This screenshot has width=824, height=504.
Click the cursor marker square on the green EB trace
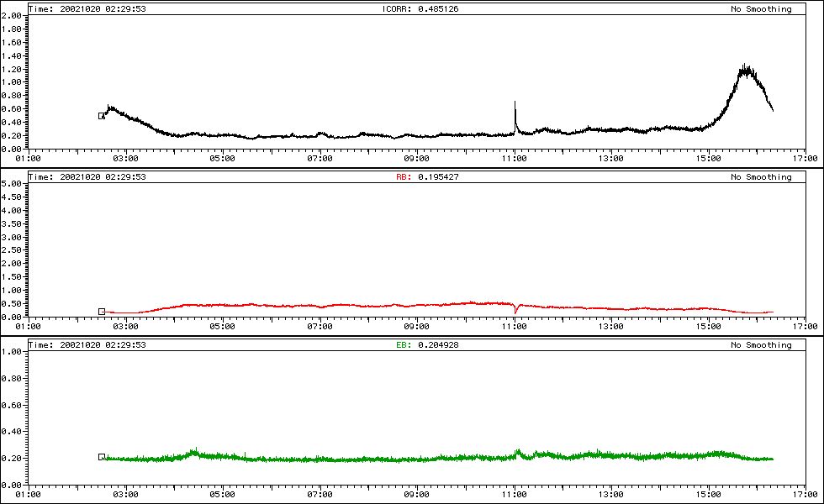[x=102, y=457]
